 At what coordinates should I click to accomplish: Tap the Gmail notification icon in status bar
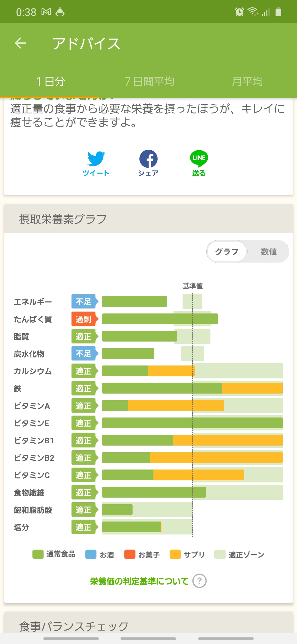(46, 12)
